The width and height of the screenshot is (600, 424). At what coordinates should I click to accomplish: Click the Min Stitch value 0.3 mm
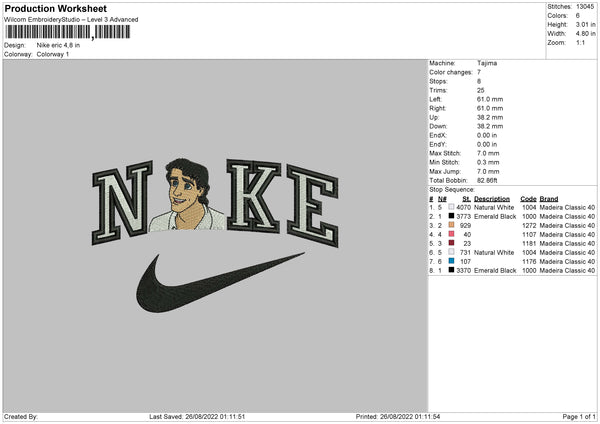(488, 162)
